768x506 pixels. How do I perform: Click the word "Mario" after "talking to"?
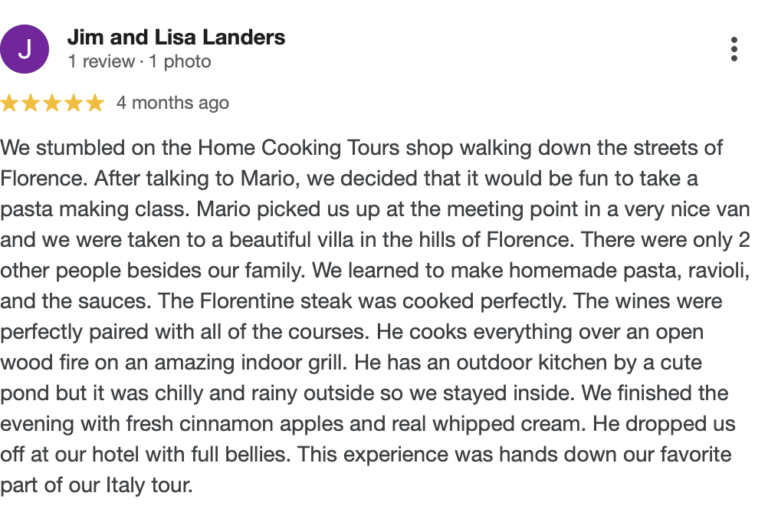(x=270, y=179)
